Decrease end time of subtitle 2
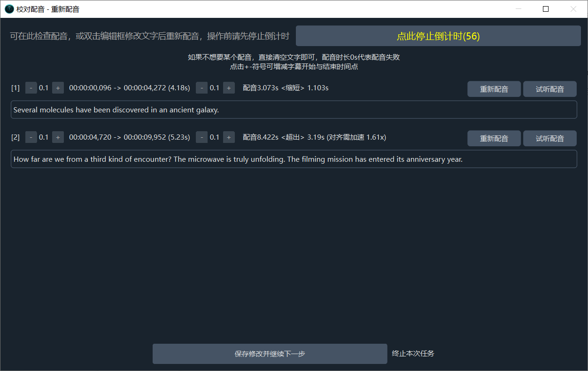Viewport: 588px width, 371px height. coord(201,137)
